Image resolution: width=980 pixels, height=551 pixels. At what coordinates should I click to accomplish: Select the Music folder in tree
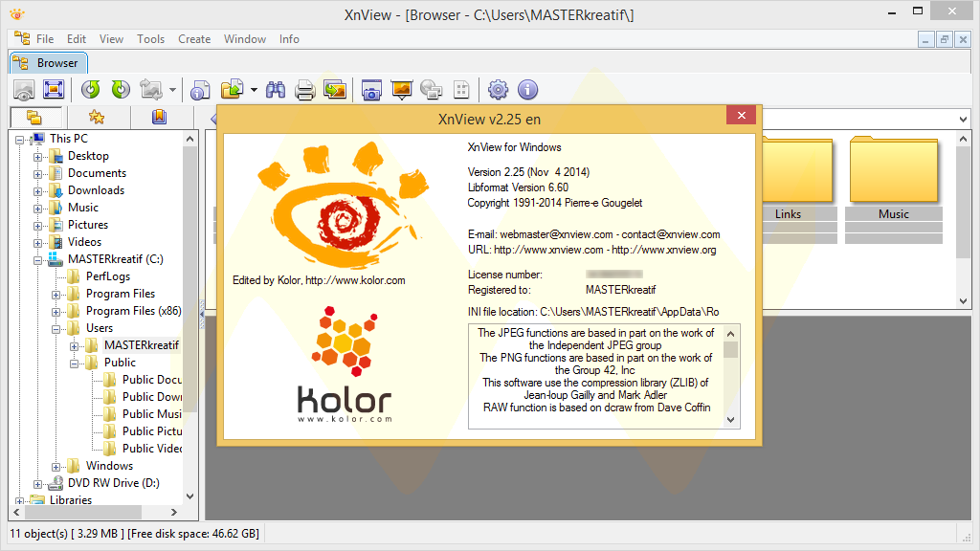(x=82, y=208)
